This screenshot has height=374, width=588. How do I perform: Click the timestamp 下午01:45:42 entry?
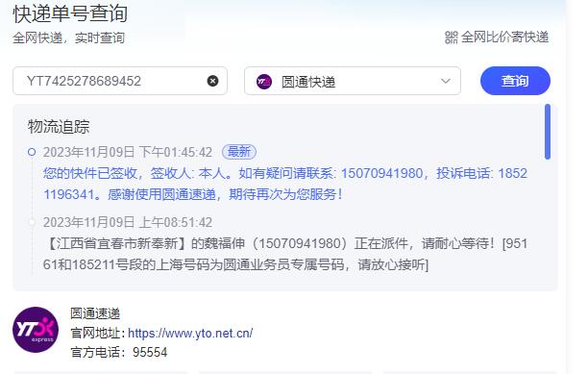click(128, 152)
